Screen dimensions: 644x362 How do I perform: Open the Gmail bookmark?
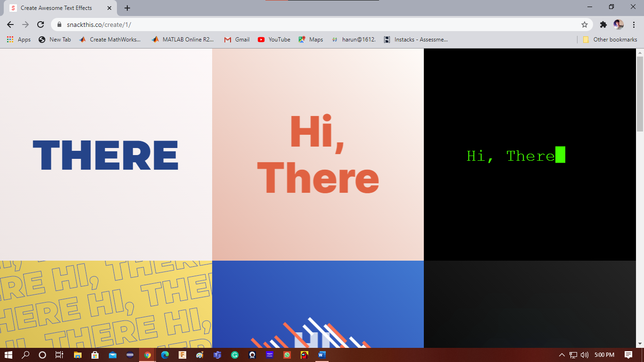(x=236, y=40)
